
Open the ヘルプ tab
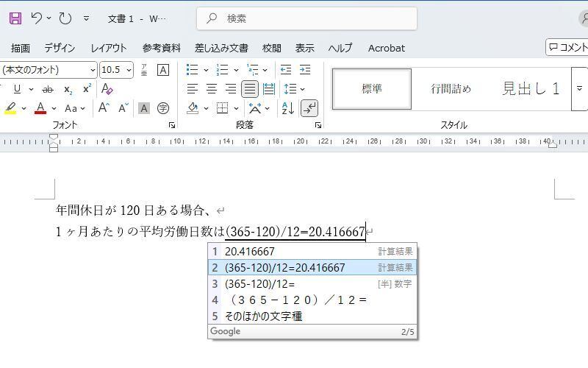(340, 48)
